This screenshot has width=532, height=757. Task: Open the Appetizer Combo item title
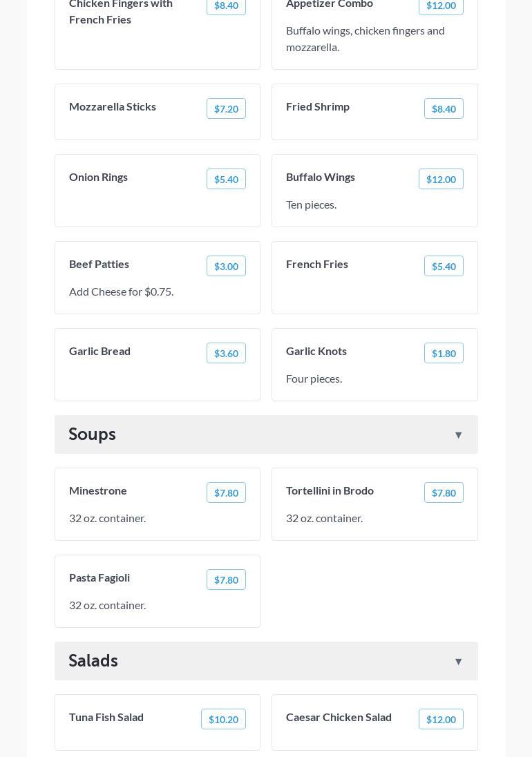tap(330, 4)
